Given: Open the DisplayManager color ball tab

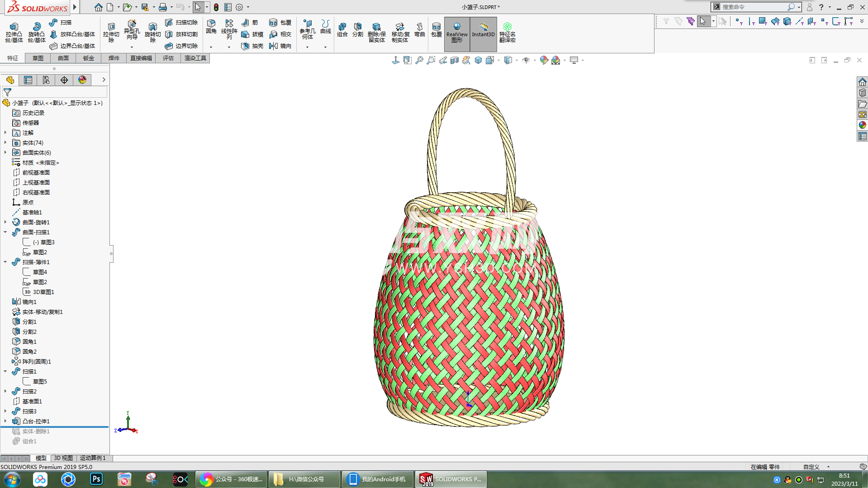Looking at the screenshot, I should pyautogui.click(x=82, y=80).
